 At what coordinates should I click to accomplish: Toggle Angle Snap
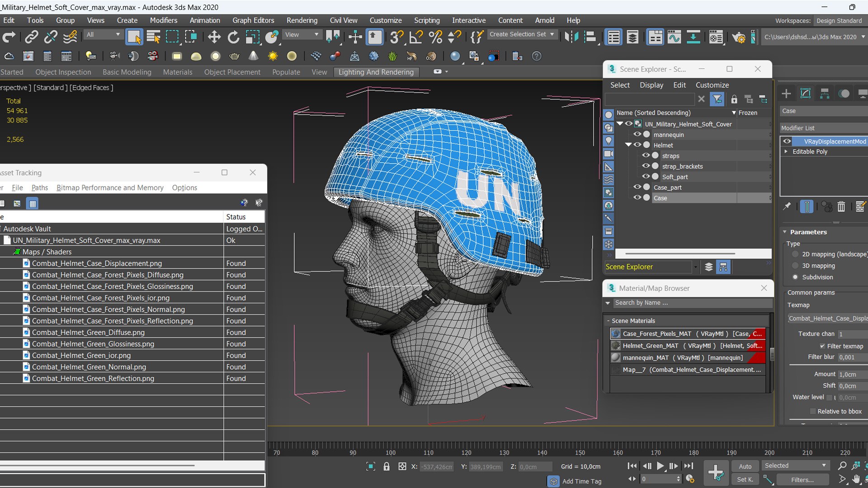coord(416,37)
